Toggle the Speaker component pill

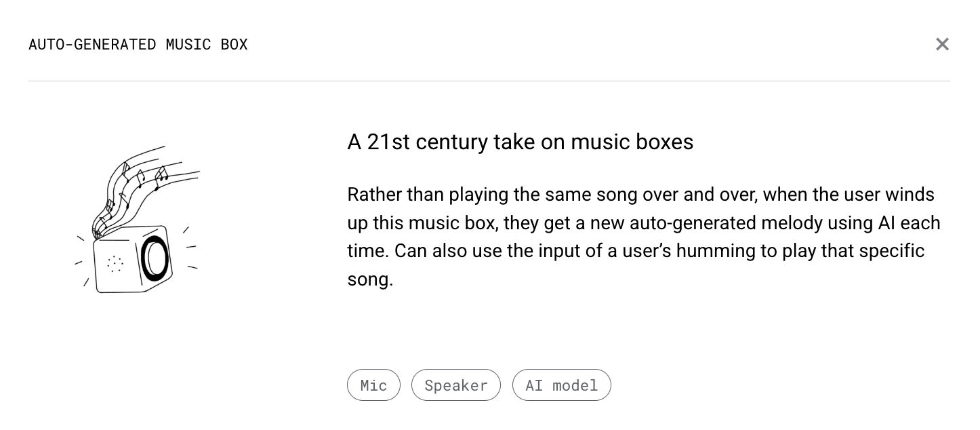pyautogui.click(x=455, y=385)
